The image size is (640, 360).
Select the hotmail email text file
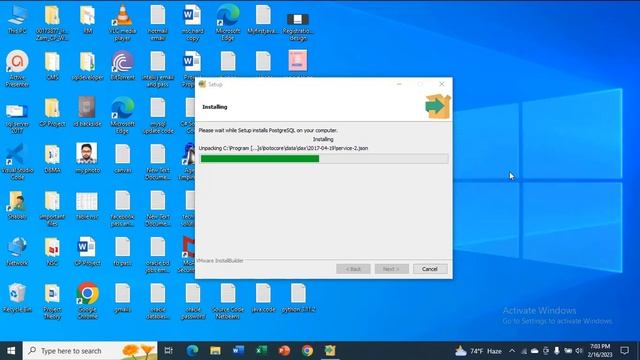158,22
